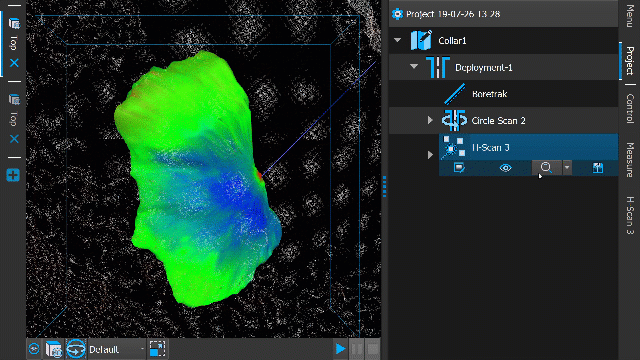Open the Menu side tab

pos(630,14)
